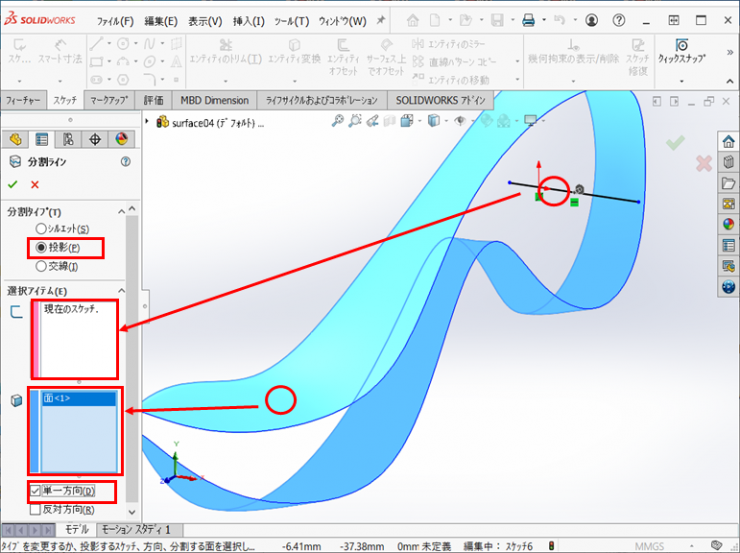740x553 pixels.
Task: Cancel split line with red X
Action: pyautogui.click(x=35, y=184)
